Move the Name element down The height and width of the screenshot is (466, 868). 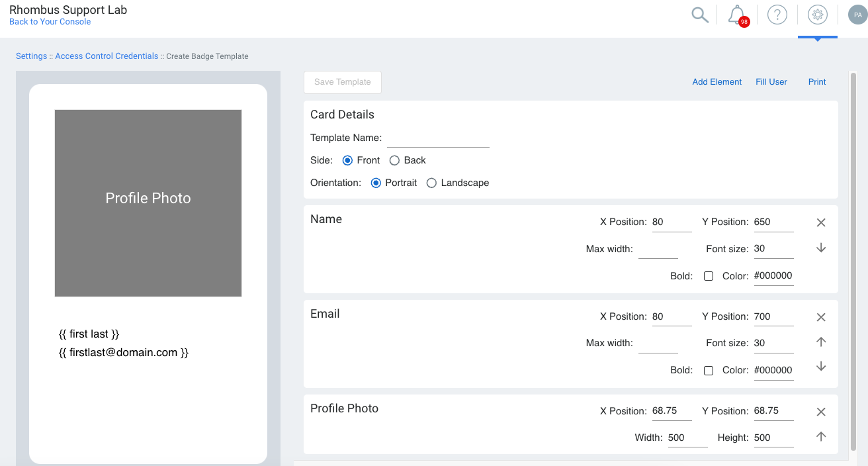[x=820, y=248]
